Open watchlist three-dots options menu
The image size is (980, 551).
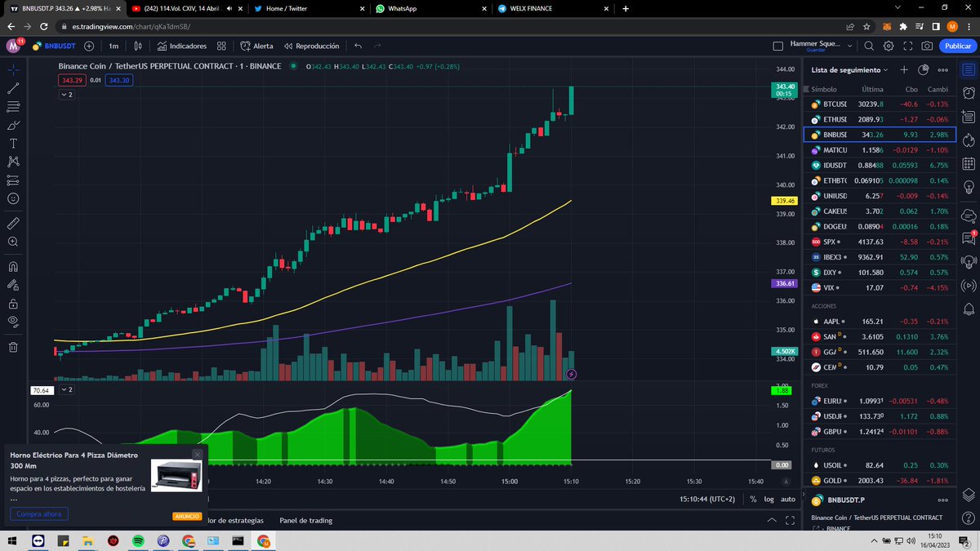943,70
